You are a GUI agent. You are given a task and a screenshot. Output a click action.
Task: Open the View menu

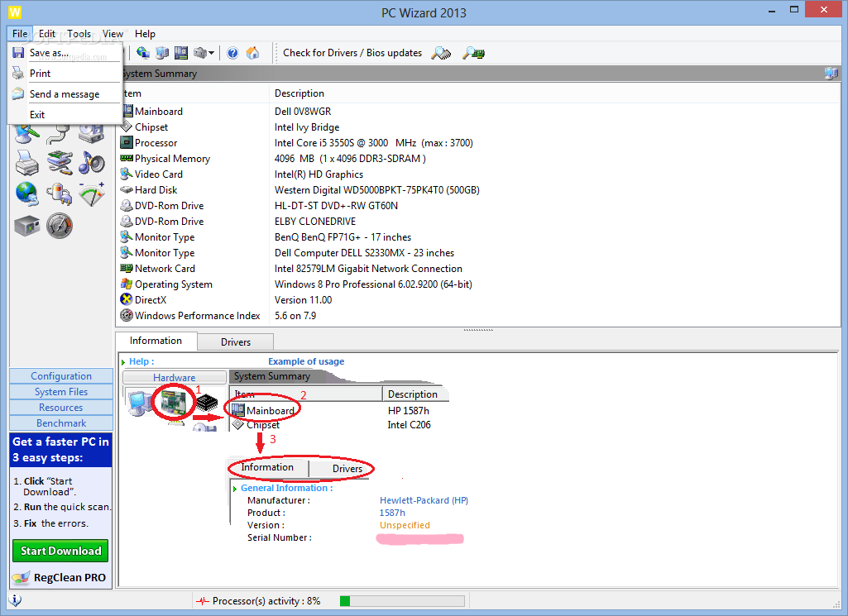[x=113, y=34]
